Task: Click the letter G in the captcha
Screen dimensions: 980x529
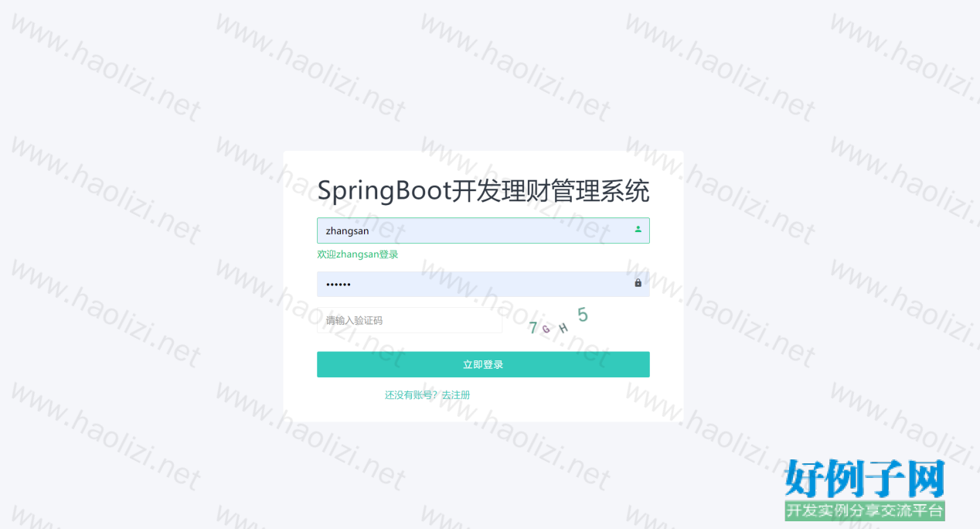Action: click(x=546, y=329)
